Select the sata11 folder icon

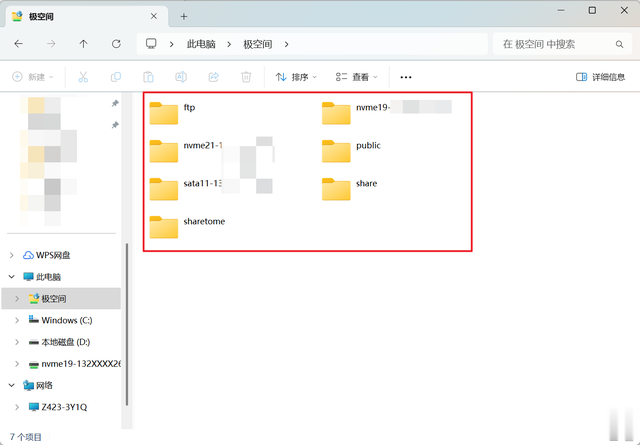164,189
